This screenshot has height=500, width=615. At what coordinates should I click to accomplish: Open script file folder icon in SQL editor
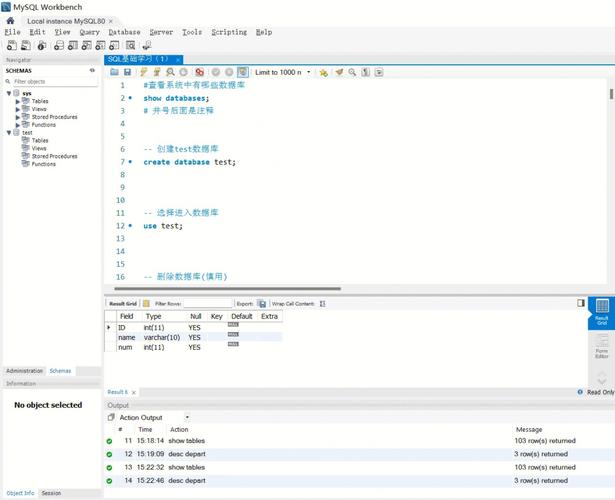point(114,72)
